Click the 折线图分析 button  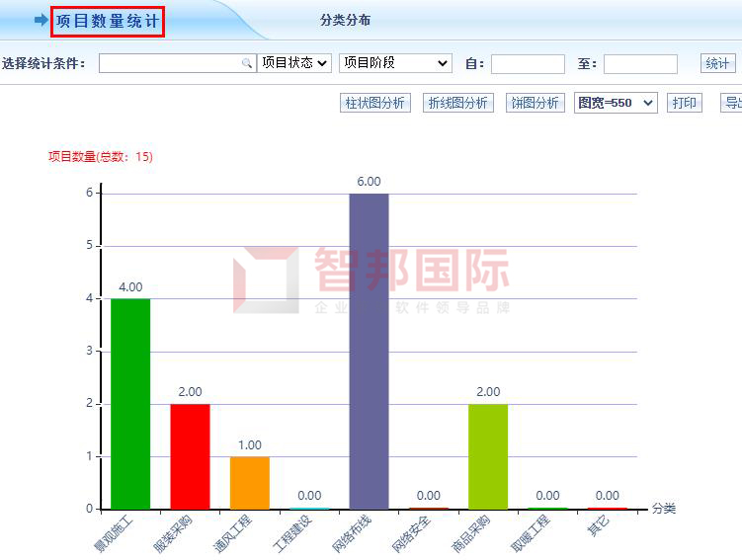tap(458, 103)
